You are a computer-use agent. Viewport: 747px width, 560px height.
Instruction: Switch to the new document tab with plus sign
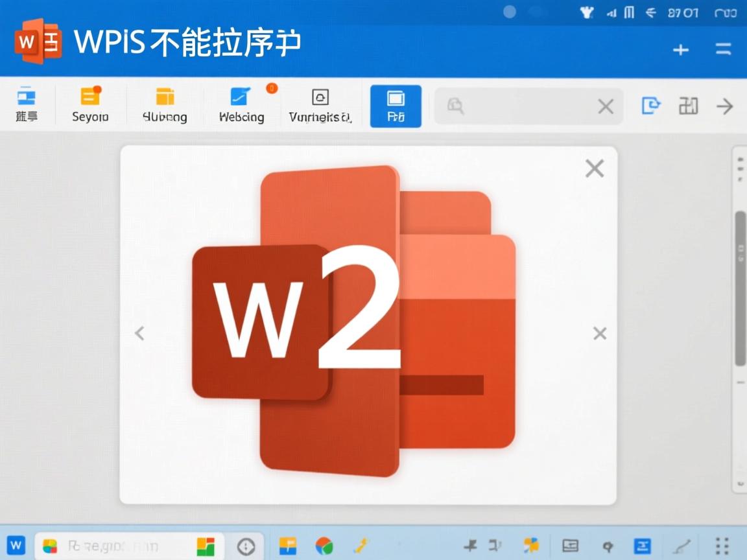click(x=680, y=49)
